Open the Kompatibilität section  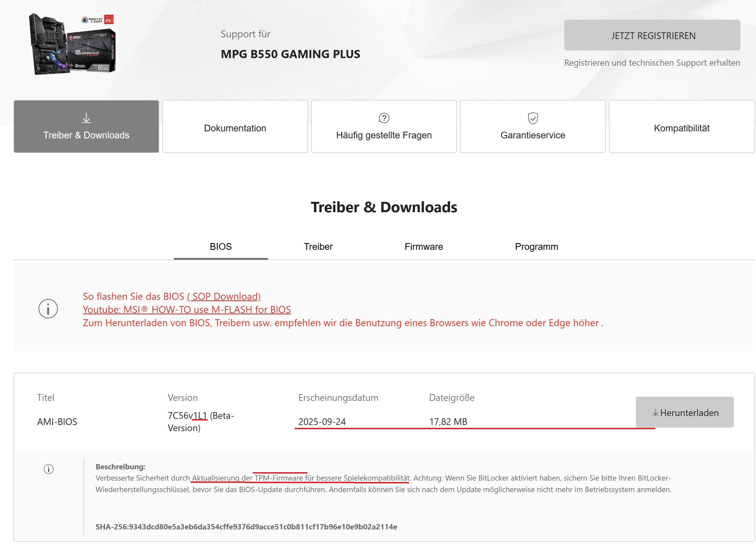pyautogui.click(x=681, y=128)
